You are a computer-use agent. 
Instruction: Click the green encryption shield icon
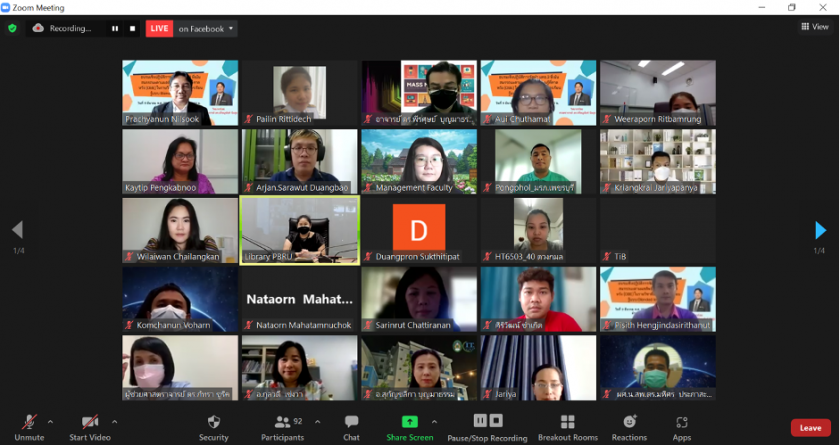click(12, 28)
